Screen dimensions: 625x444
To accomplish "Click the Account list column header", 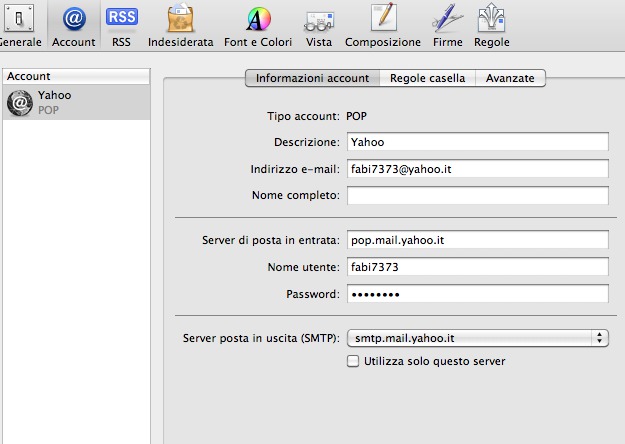I will (77, 76).
